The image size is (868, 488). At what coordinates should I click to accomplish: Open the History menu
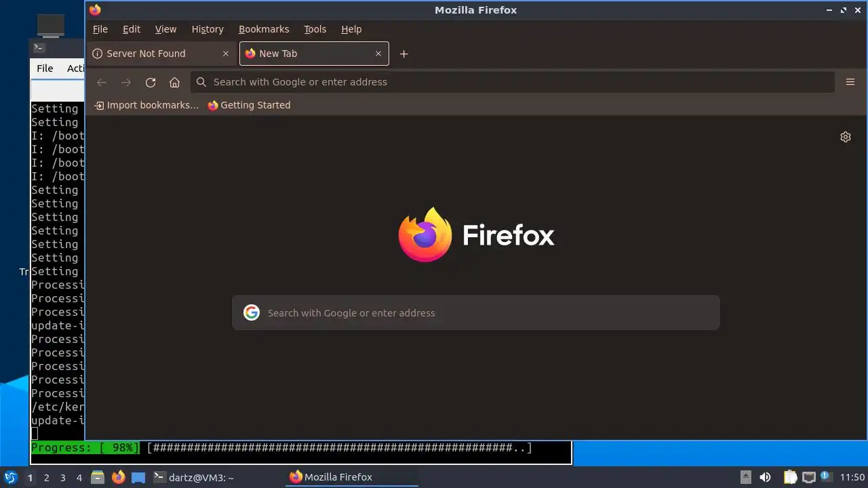tap(208, 29)
